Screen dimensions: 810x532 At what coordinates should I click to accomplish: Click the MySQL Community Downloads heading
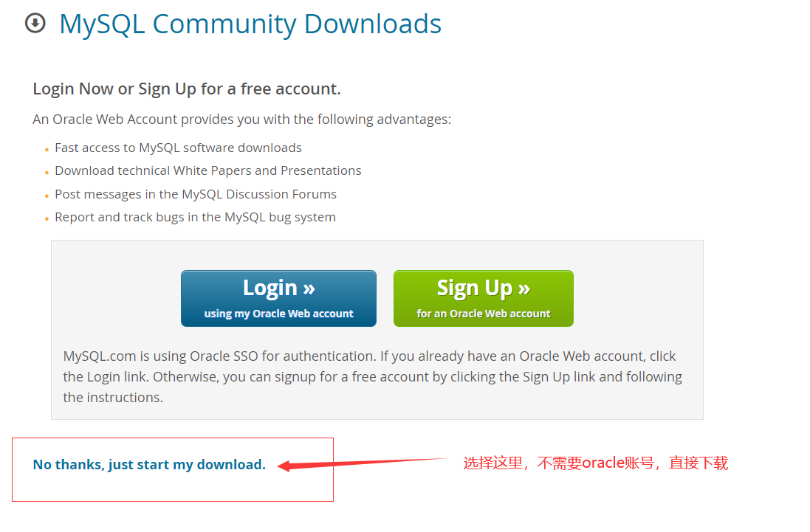point(250,24)
